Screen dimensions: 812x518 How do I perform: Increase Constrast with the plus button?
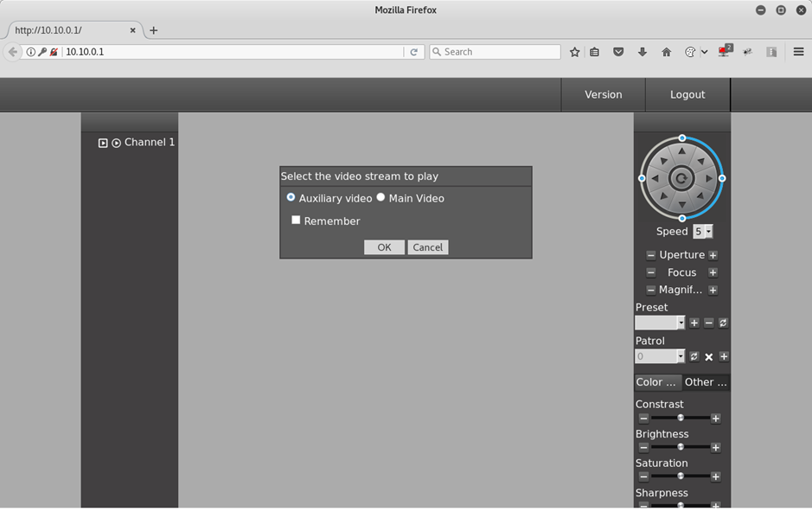tap(716, 419)
